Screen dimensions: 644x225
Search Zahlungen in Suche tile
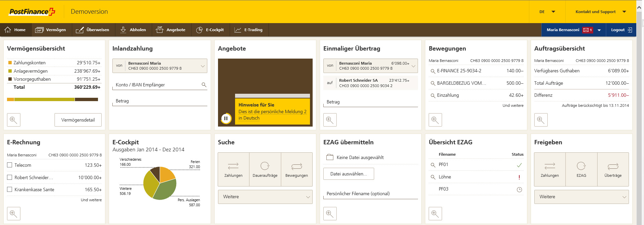[233, 169]
